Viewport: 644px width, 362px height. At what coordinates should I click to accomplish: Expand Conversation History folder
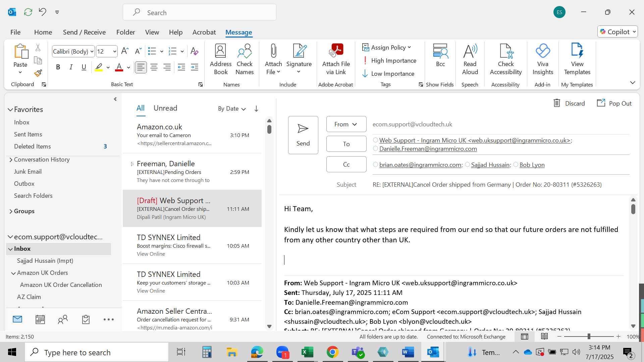point(11,160)
